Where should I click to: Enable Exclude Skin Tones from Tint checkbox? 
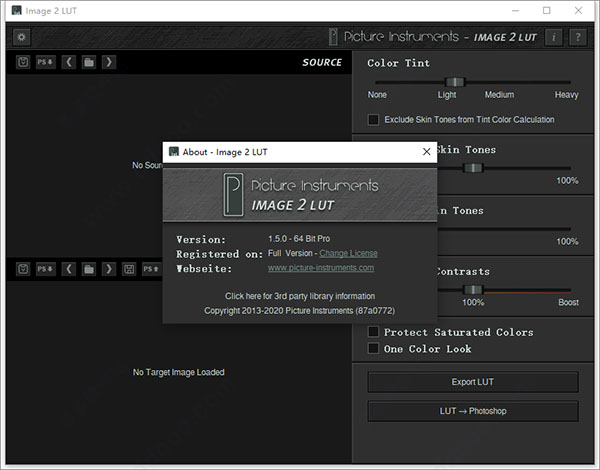(373, 120)
